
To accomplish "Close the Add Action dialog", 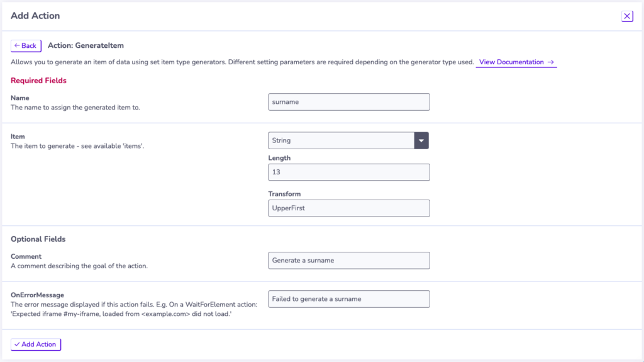I will [x=627, y=16].
